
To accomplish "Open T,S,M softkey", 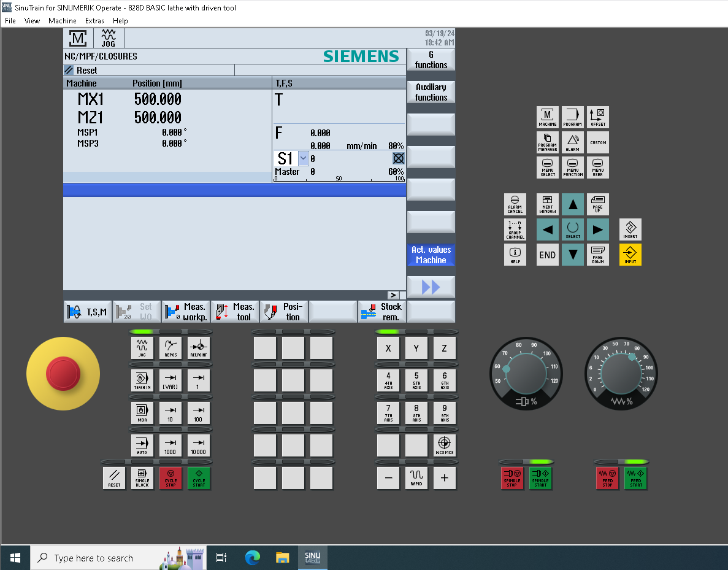I will (88, 312).
